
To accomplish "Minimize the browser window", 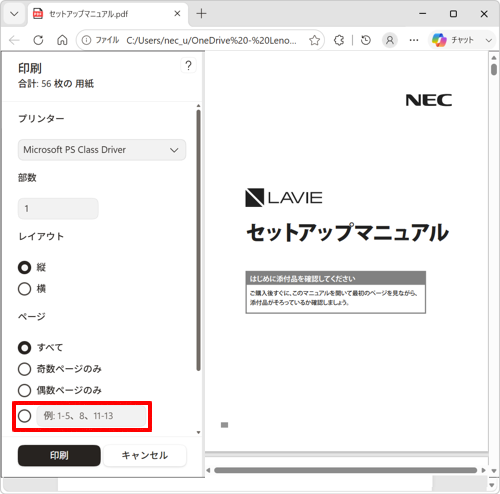I will (423, 14).
